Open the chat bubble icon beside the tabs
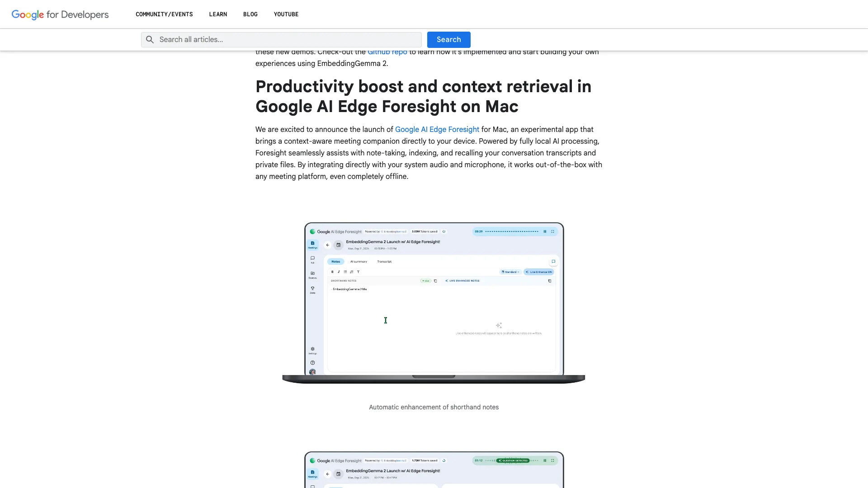Image resolution: width=868 pixels, height=488 pixels. [553, 262]
